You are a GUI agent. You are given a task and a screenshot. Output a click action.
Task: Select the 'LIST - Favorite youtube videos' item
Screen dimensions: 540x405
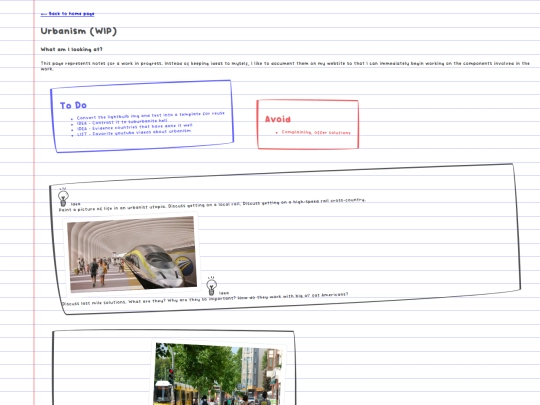[x=134, y=132]
